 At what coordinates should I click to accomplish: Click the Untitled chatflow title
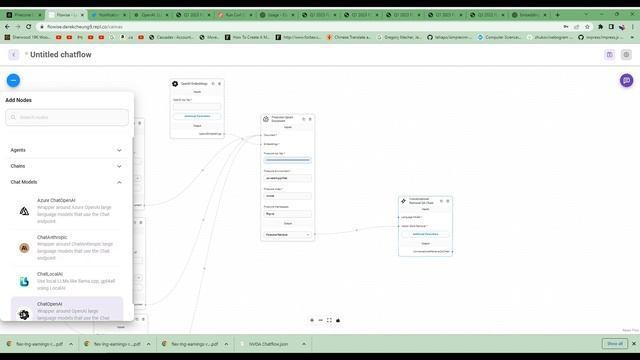tap(61, 54)
